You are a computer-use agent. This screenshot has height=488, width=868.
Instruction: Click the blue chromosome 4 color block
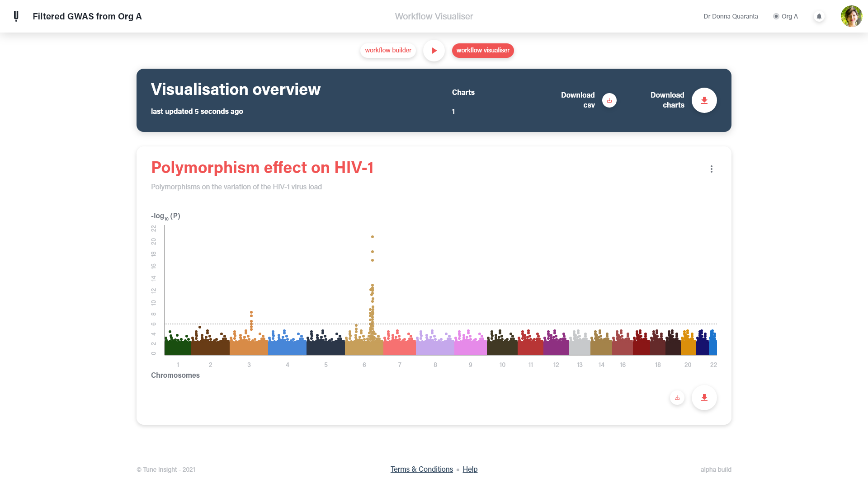tap(287, 348)
